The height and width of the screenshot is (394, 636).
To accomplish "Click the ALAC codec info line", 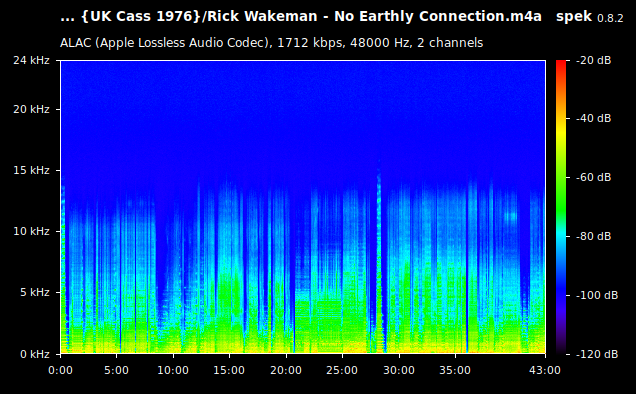I will [271, 43].
